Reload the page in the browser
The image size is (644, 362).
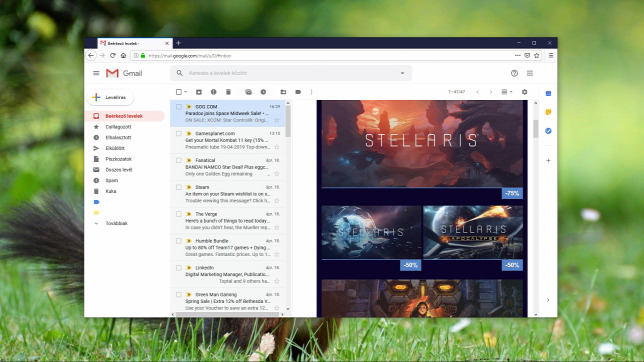tap(113, 55)
